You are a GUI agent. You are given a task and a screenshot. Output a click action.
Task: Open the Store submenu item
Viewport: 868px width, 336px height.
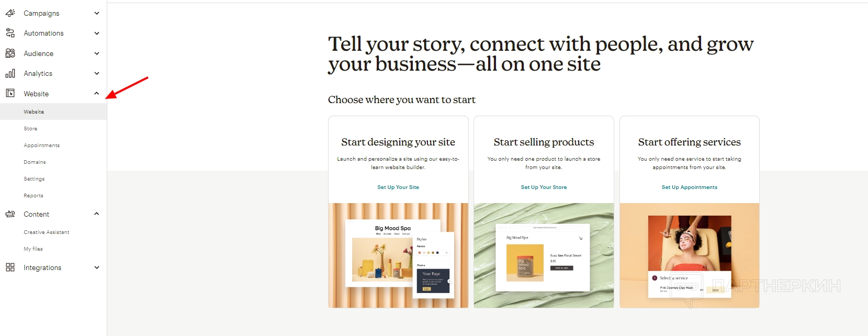coord(30,129)
